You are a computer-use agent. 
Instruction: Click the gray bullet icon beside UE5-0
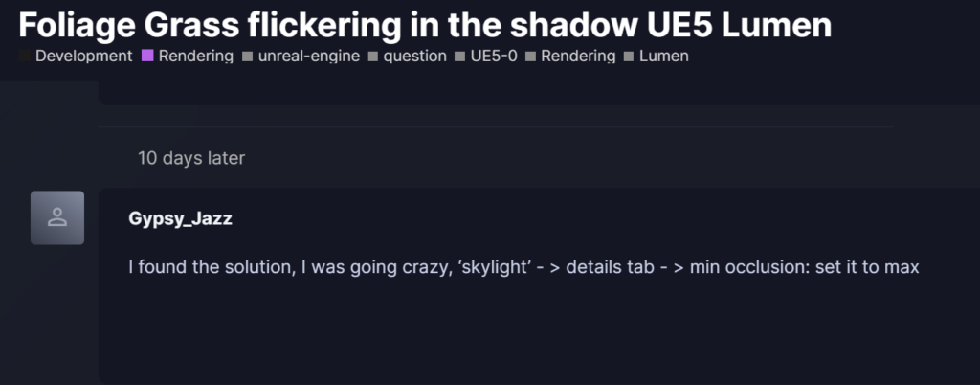pos(460,57)
